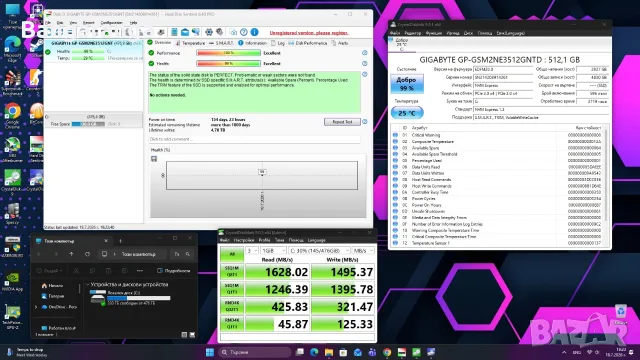The width and height of the screenshot is (640, 360).
Task: Click the green All benchmark button
Action: (232, 254)
